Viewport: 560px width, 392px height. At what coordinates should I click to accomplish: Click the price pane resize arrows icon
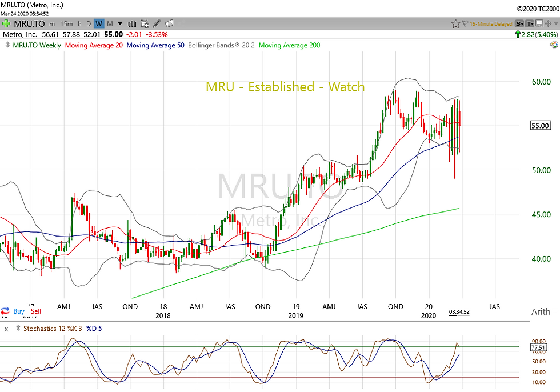coord(7,45)
